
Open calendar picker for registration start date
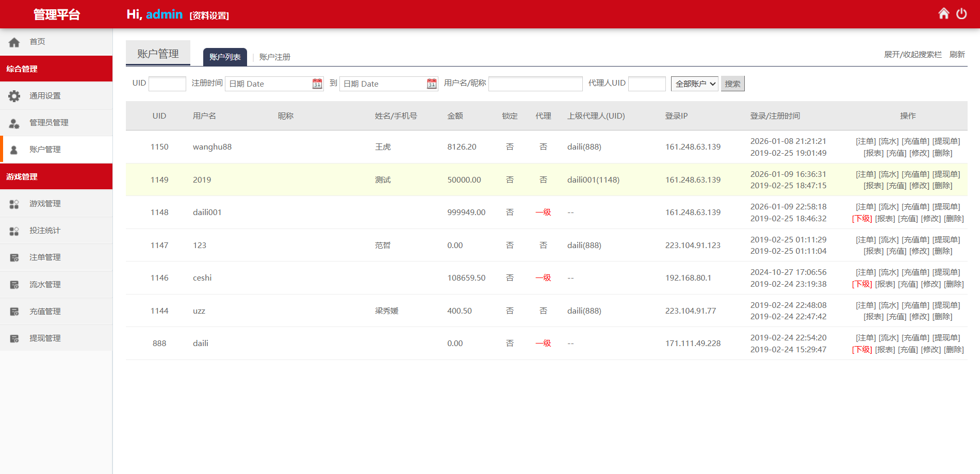pyautogui.click(x=317, y=84)
